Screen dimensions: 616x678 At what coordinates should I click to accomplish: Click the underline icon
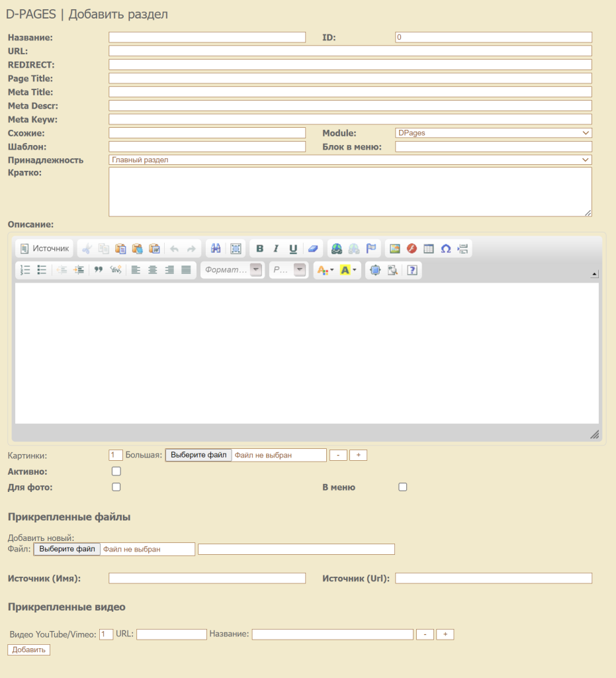292,248
